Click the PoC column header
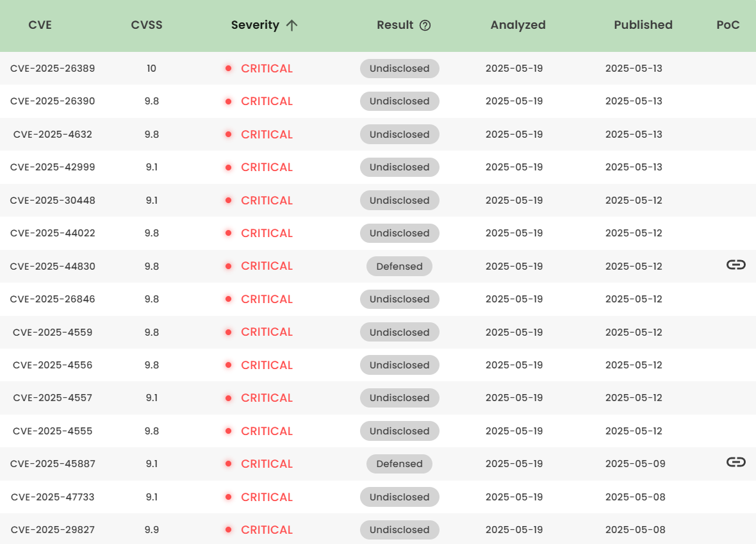The height and width of the screenshot is (544, 756). pyautogui.click(x=728, y=25)
